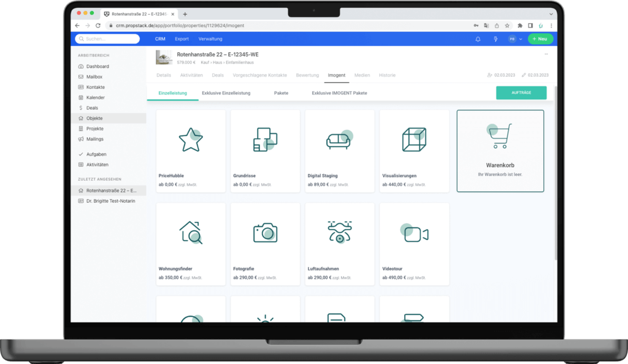This screenshot has height=364, width=628.
Task: Select the Exklusive Einzelleistung sub-tab
Action: (x=226, y=93)
